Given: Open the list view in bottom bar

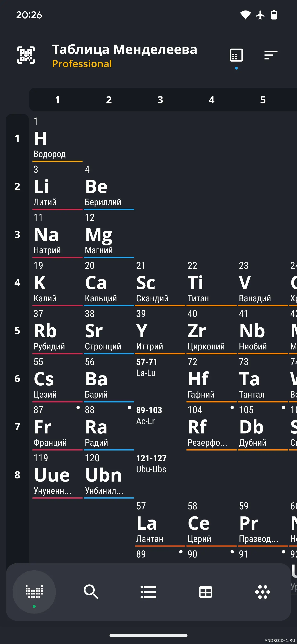Looking at the screenshot, I should tap(148, 592).
